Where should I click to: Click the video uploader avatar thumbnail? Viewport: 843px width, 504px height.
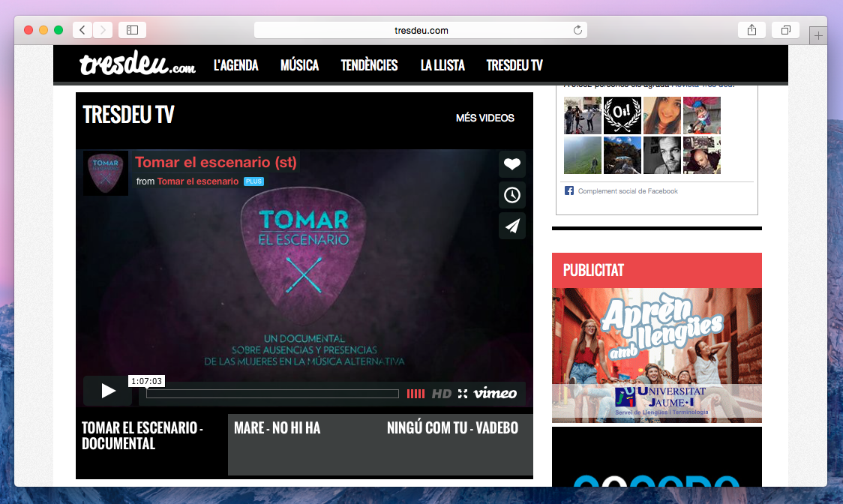click(106, 173)
